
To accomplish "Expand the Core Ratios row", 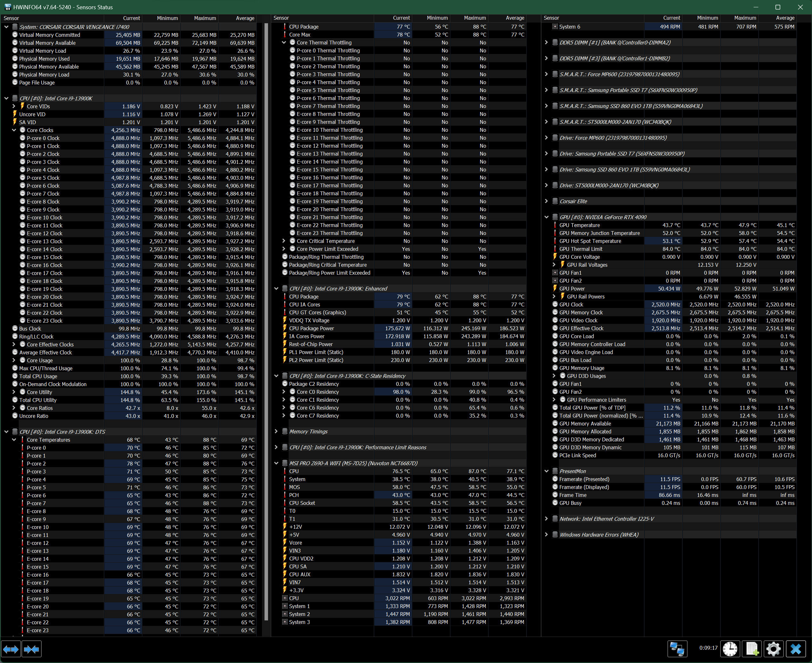I will (14, 408).
